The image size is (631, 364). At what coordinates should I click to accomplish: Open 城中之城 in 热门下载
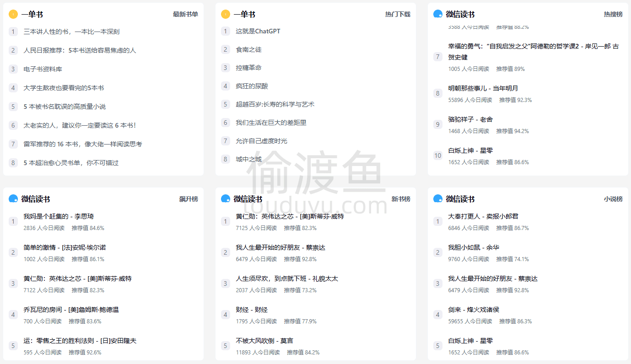pos(248,159)
